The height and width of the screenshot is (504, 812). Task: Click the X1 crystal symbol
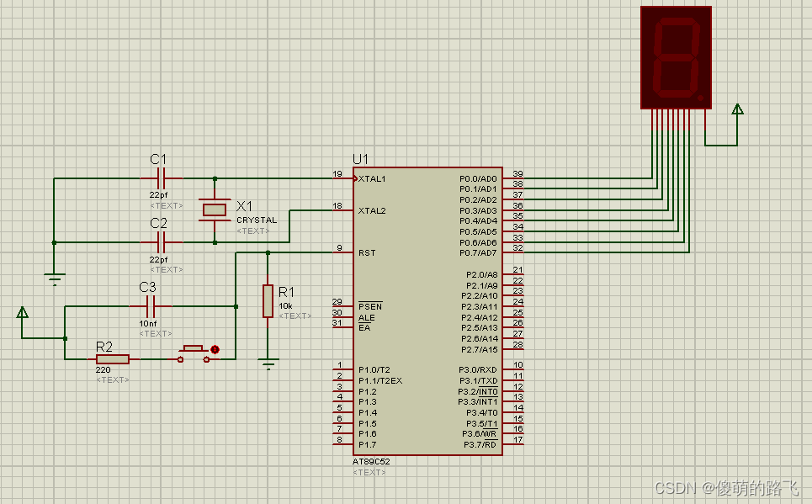click(215, 210)
